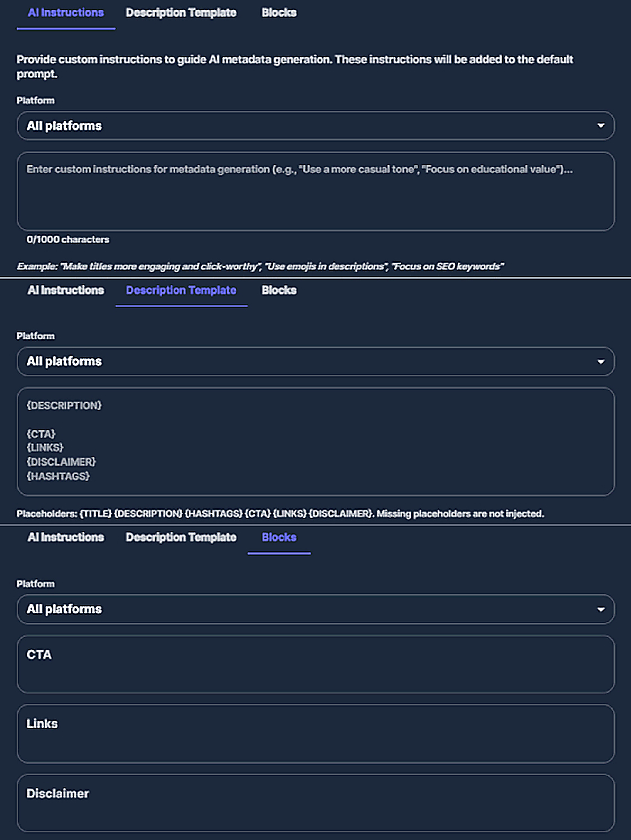
Task: Click caret arrow on Blocks platform selector
Action: click(x=601, y=609)
